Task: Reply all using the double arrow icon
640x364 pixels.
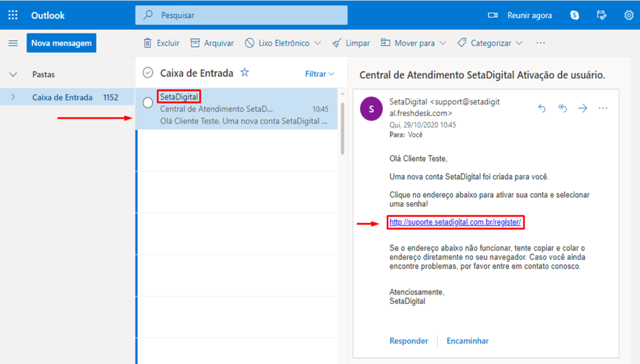Action: pos(562,108)
